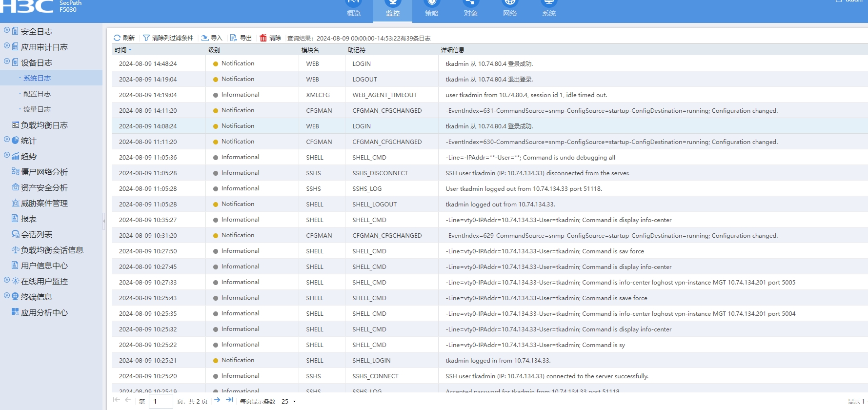The height and width of the screenshot is (410, 868).
Task: Expand the 安全日志 tree node
Action: click(7, 30)
